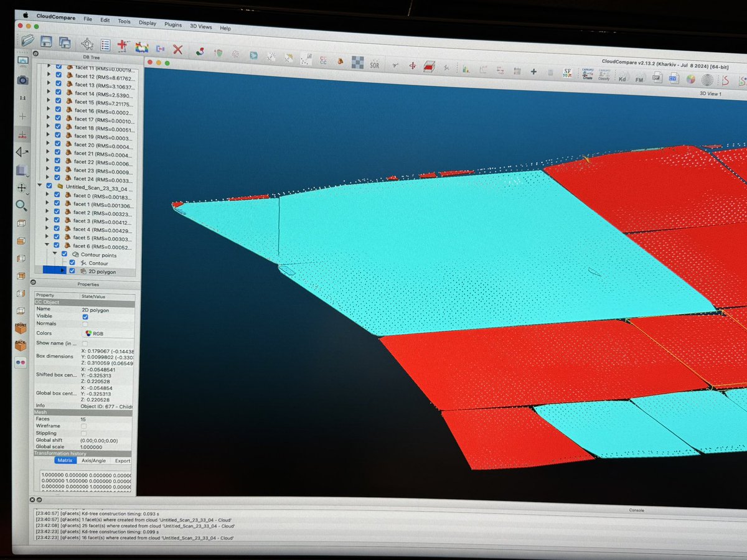Click the SOR filter icon
The width and height of the screenshot is (747, 560).
pos(374,63)
